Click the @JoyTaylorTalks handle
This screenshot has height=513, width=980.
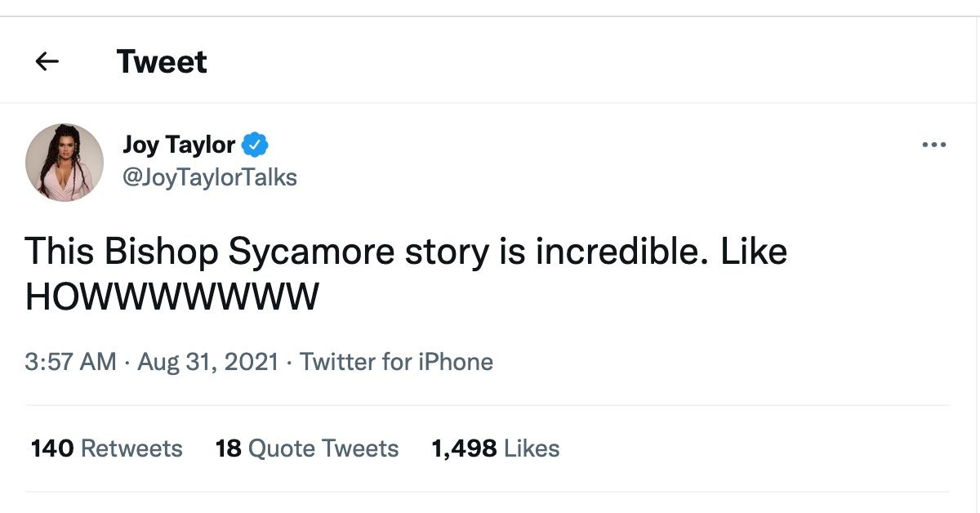tap(211, 176)
